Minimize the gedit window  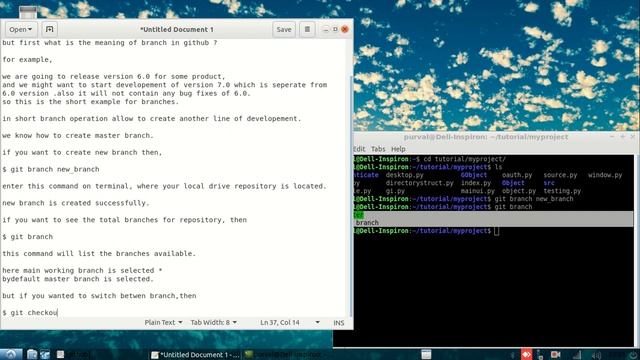click(325, 29)
